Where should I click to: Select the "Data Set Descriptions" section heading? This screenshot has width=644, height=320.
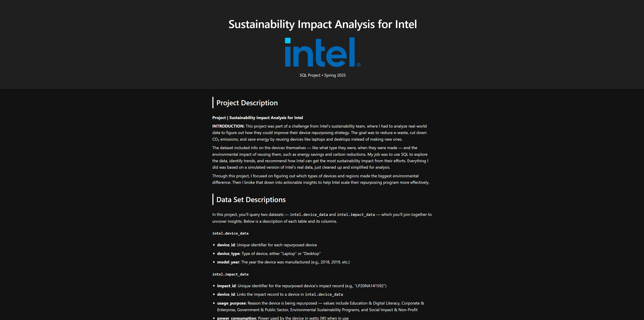tap(251, 200)
